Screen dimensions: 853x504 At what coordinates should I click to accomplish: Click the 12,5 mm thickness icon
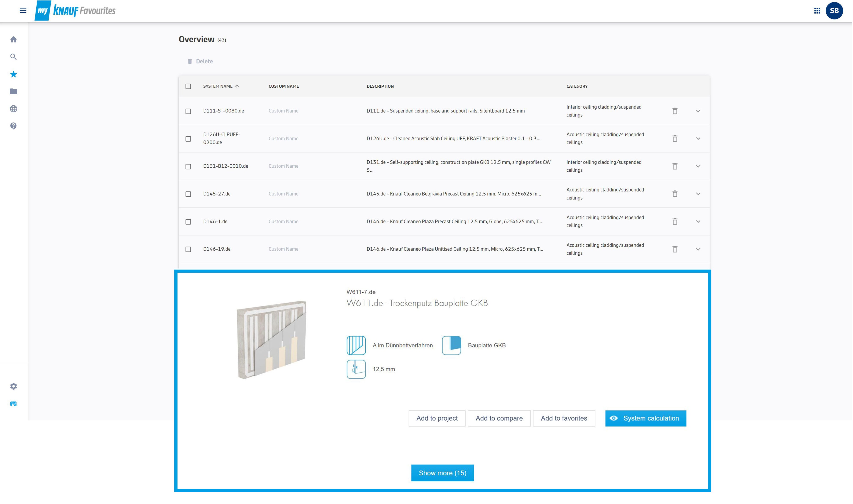coord(356,369)
